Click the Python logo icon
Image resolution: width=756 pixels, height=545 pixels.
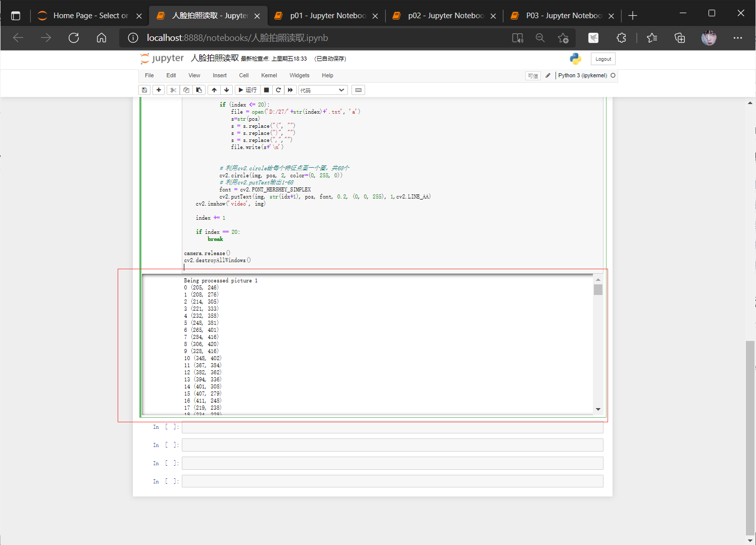575,59
